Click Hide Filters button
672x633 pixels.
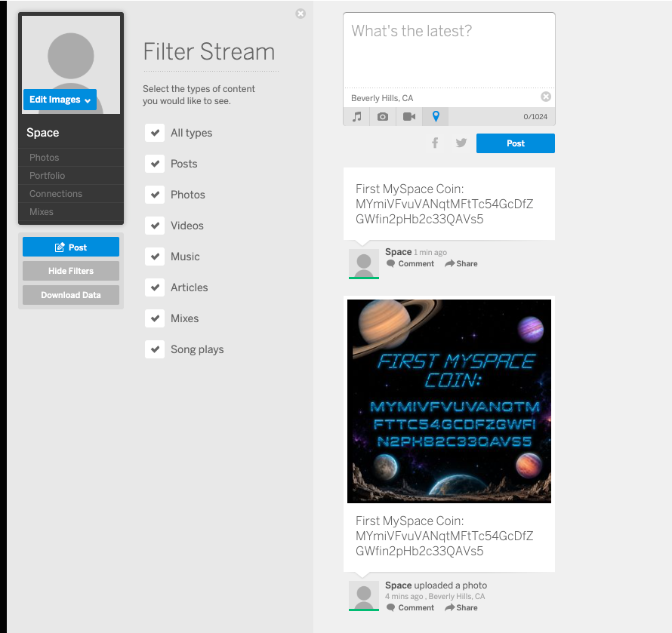pos(71,271)
